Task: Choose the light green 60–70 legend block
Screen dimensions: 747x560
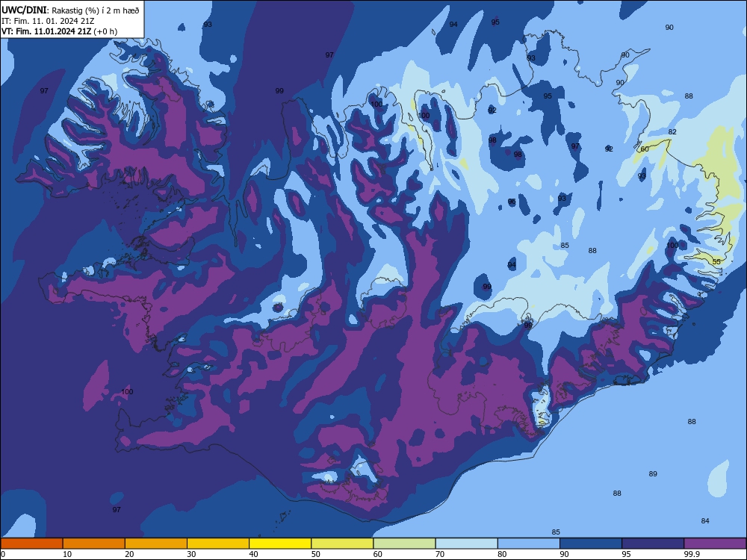Action: click(x=404, y=544)
